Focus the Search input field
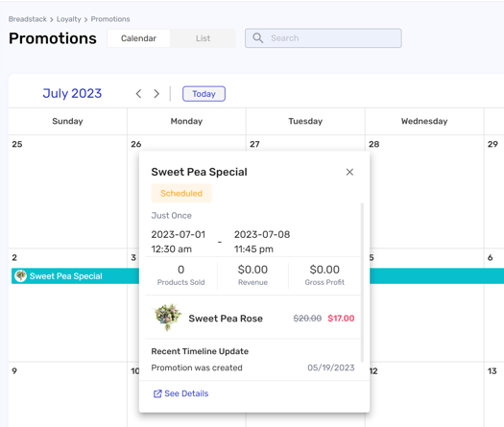 (x=323, y=38)
